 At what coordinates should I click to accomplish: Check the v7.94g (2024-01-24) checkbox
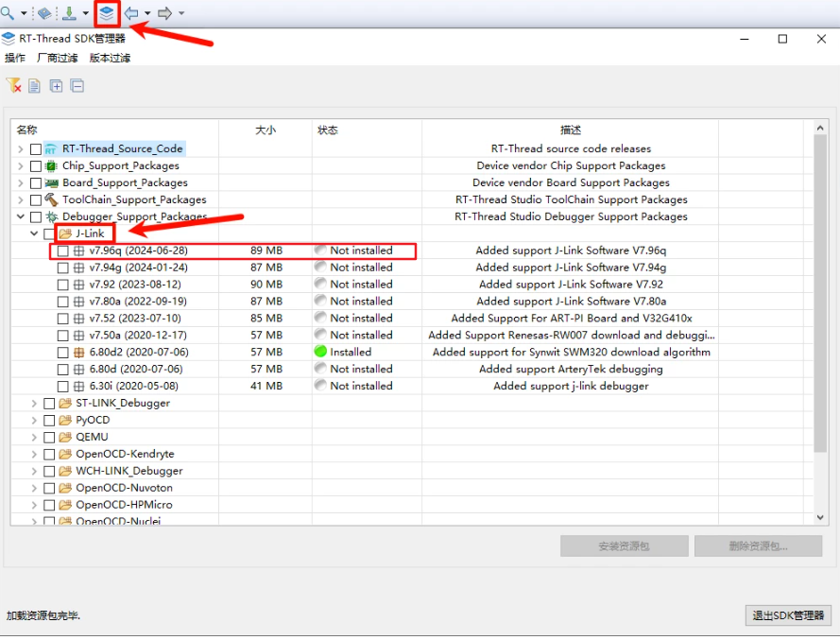[62, 268]
